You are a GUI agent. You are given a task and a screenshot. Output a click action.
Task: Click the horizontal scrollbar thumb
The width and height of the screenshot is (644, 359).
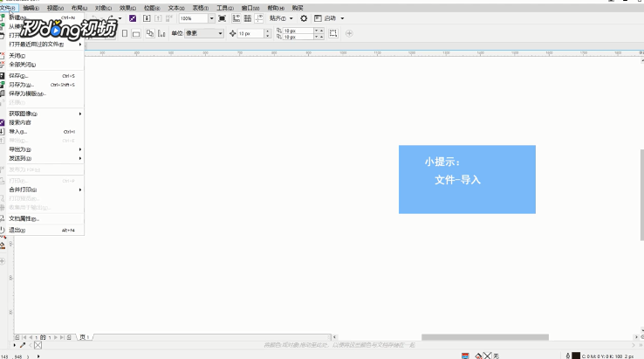tap(485, 337)
